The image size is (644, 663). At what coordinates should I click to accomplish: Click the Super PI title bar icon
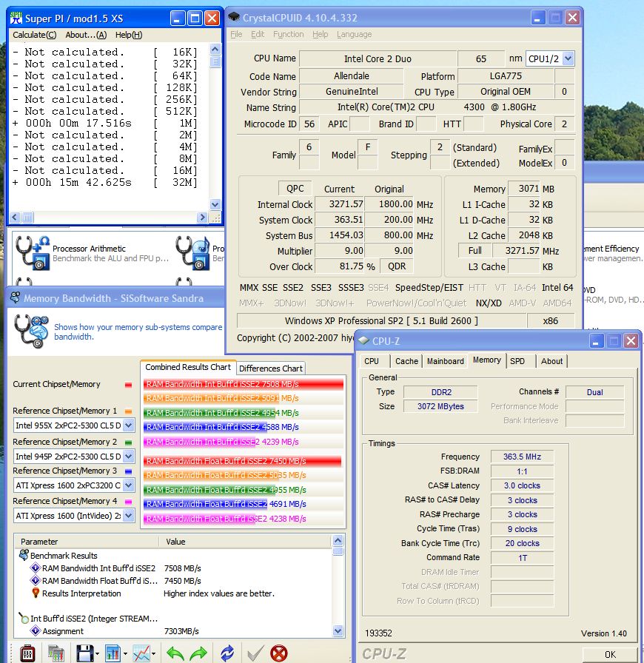coord(16,18)
